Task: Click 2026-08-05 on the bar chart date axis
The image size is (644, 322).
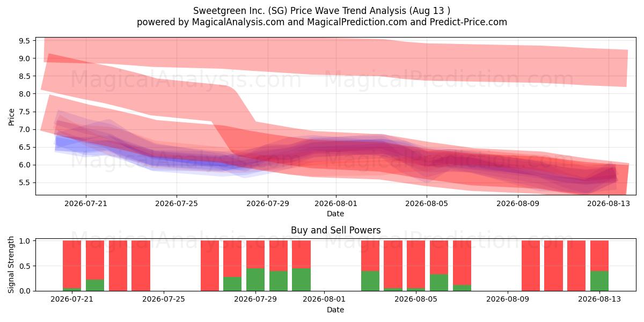Action: pyautogui.click(x=416, y=299)
